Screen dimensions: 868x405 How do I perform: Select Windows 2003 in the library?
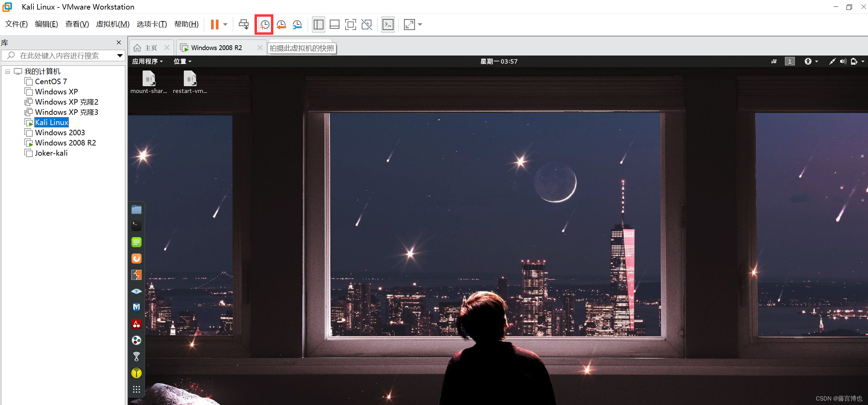60,133
